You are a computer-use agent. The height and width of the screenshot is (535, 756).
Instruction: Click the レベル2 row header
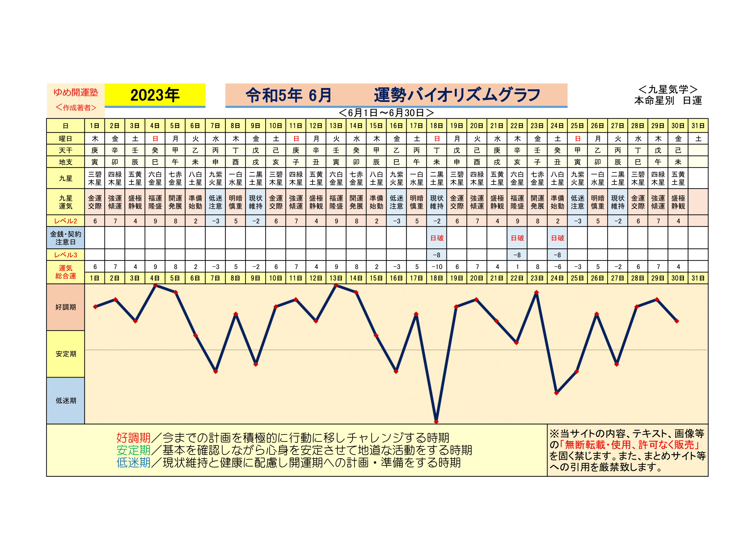pos(66,221)
